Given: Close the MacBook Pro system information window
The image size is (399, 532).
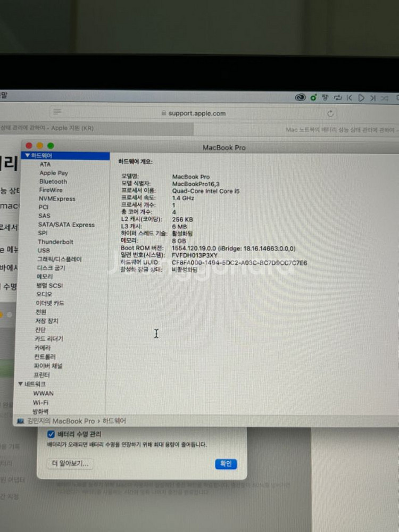Looking at the screenshot, I should tap(29, 146).
